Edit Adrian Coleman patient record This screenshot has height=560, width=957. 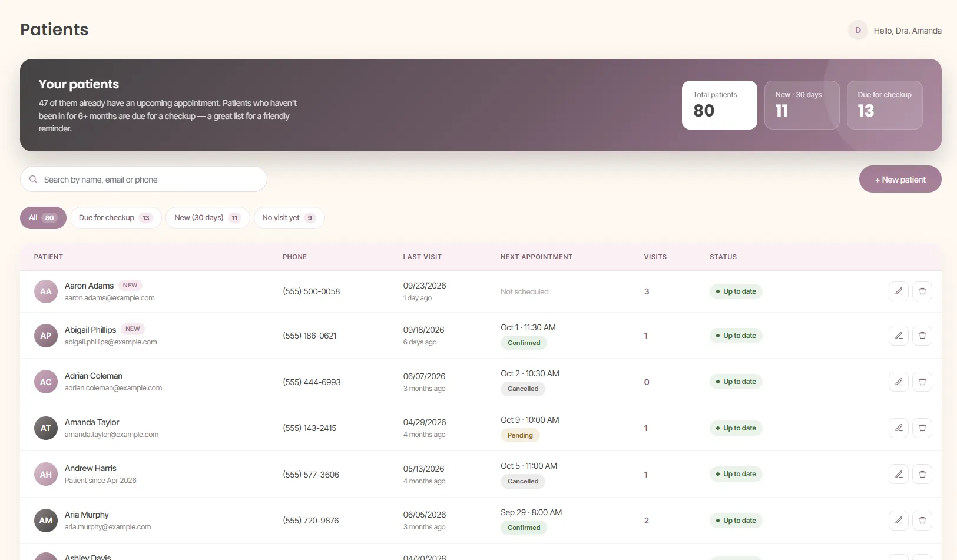pyautogui.click(x=899, y=382)
